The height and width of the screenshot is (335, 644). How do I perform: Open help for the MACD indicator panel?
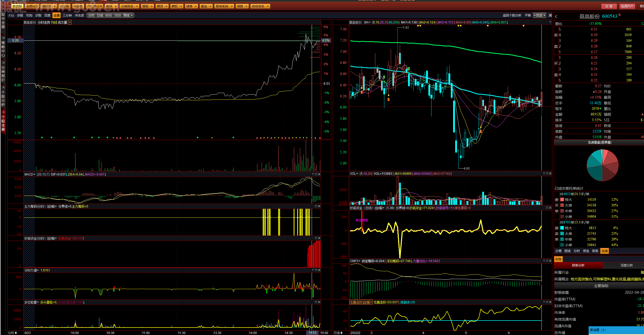[x=313, y=174]
